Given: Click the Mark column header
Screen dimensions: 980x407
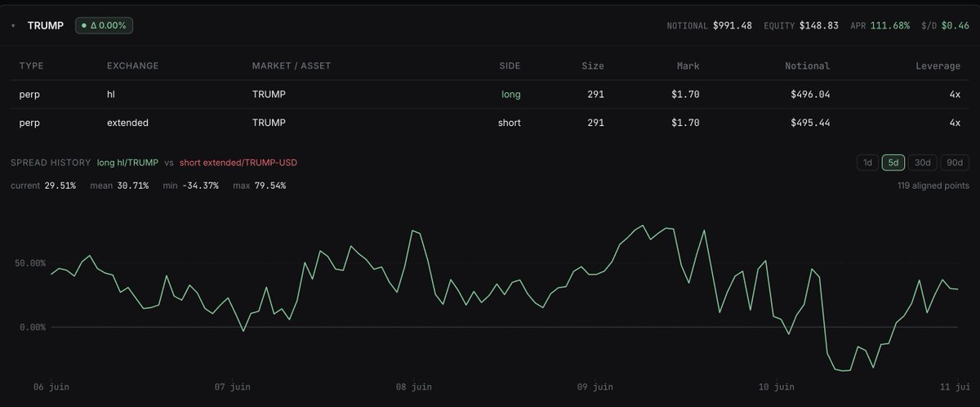Looking at the screenshot, I should coord(688,66).
